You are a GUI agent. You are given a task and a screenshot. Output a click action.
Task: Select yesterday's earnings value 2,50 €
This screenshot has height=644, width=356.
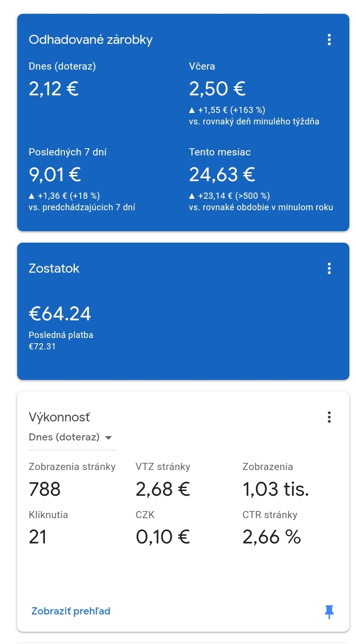point(217,89)
